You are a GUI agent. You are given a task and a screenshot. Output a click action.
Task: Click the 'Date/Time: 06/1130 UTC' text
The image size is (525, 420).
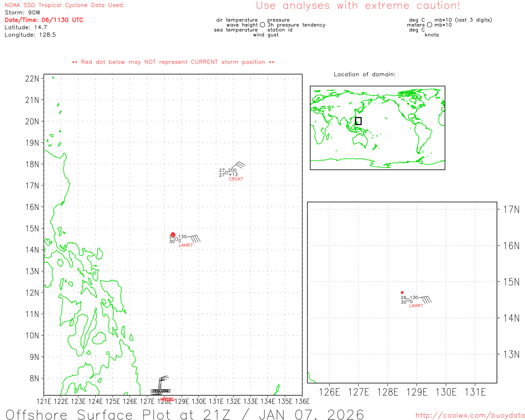pyautogui.click(x=44, y=20)
